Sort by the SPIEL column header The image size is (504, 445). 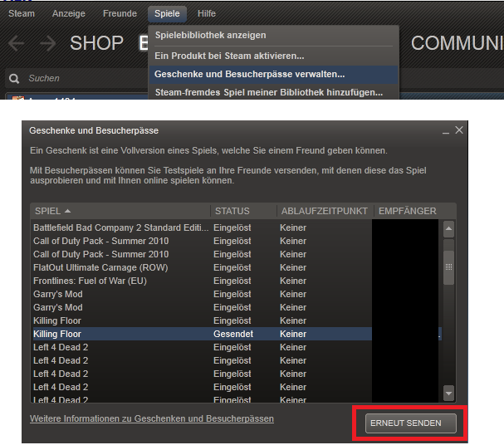120,211
